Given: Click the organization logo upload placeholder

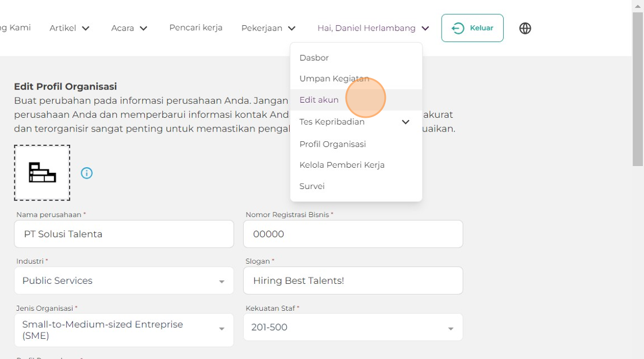Looking at the screenshot, I should click(x=42, y=173).
